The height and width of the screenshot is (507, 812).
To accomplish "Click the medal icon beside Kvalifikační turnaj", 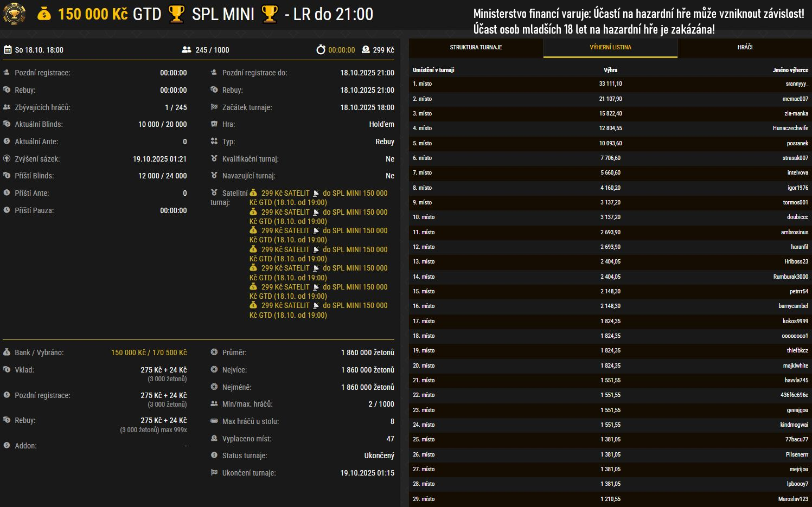I will 214,159.
